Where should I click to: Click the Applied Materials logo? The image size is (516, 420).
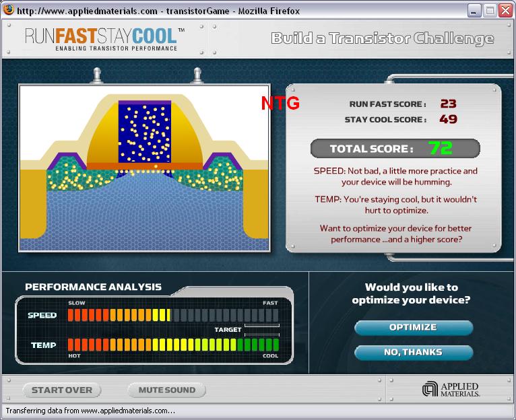pyautogui.click(x=451, y=389)
